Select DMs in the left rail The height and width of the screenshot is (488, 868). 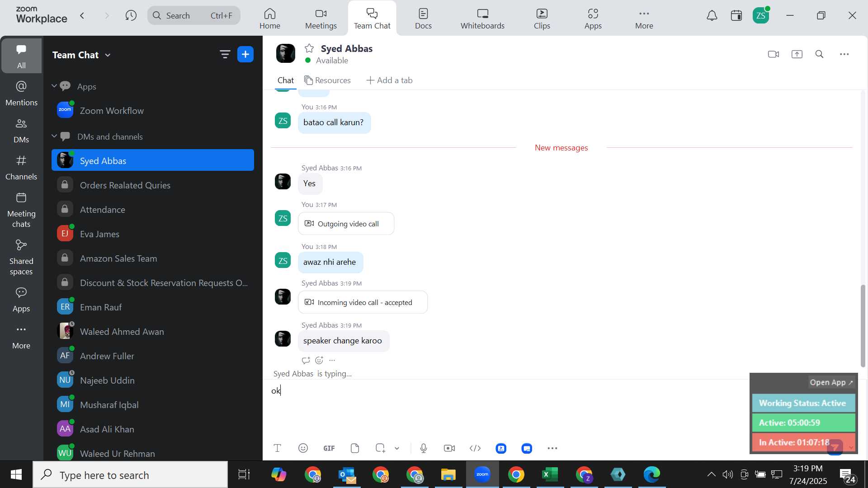[x=21, y=131]
